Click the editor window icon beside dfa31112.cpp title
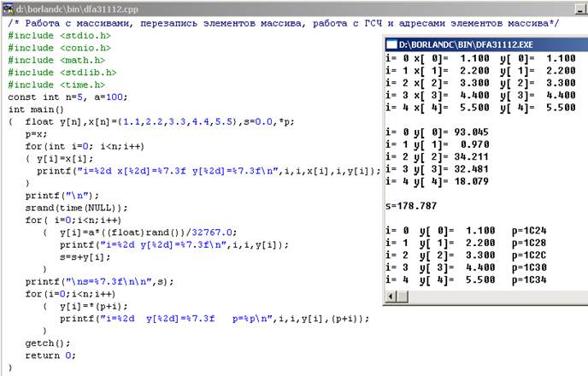Viewport: 588px width, 376px height. (x=8, y=9)
